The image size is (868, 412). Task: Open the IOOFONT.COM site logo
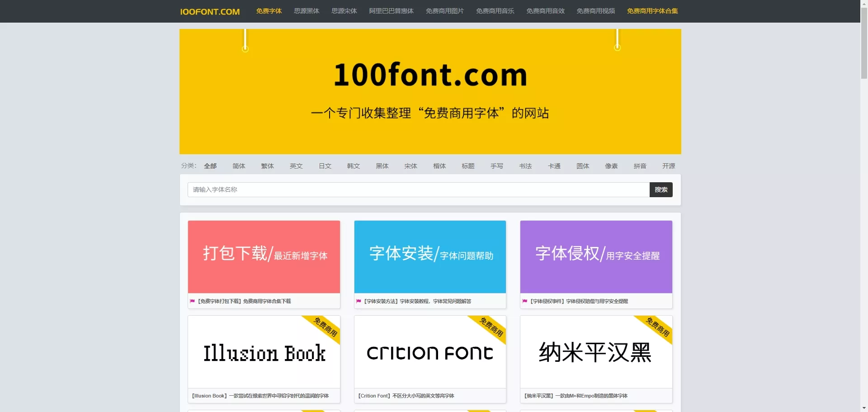pos(210,12)
